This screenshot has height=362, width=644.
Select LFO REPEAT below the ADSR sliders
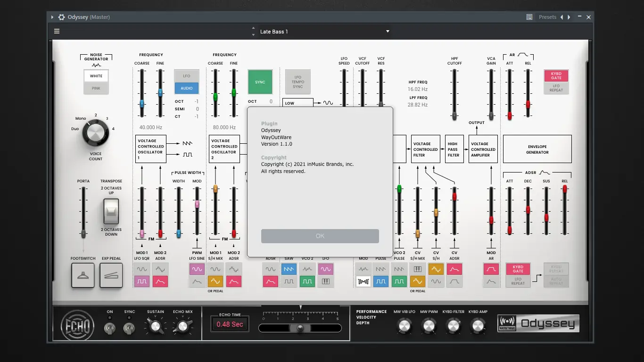click(x=518, y=281)
